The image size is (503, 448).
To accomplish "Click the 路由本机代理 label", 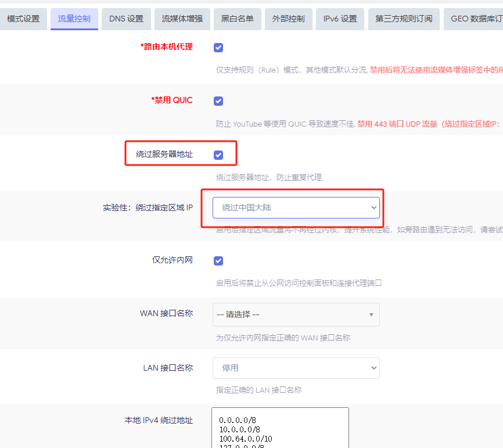I will 167,47.
